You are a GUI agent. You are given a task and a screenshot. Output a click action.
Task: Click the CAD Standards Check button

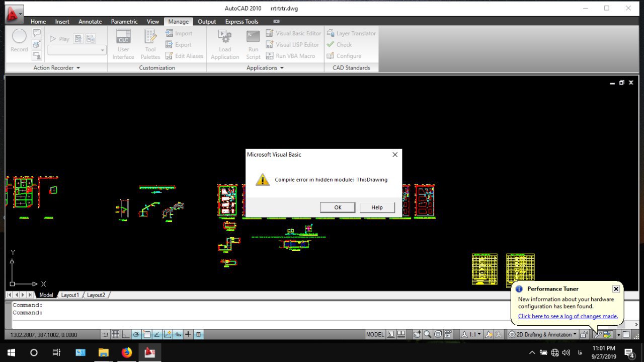click(339, 45)
